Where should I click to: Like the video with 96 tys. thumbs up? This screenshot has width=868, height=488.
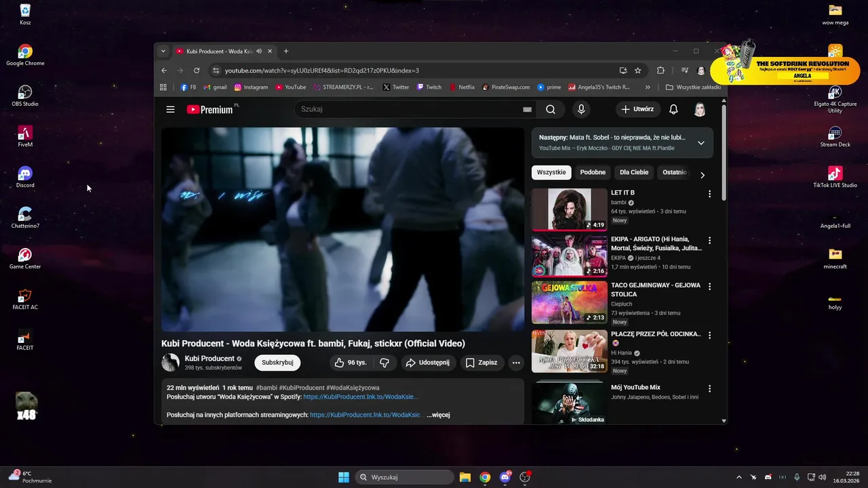point(351,363)
